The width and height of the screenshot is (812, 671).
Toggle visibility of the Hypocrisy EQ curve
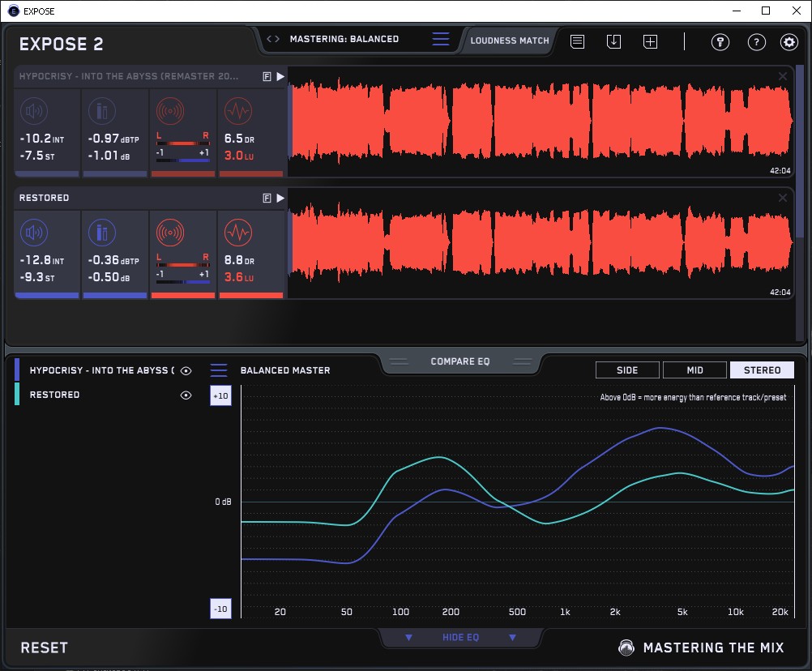point(186,370)
